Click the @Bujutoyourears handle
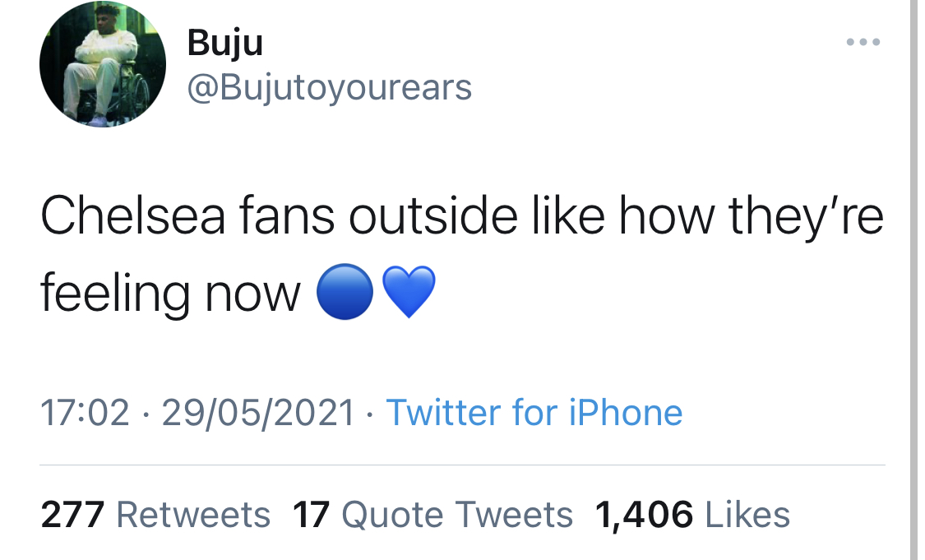Viewport: 925px width, 560px height. (x=330, y=86)
